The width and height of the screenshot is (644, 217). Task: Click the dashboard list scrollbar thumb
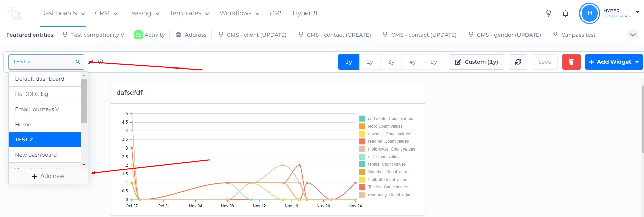(84, 101)
